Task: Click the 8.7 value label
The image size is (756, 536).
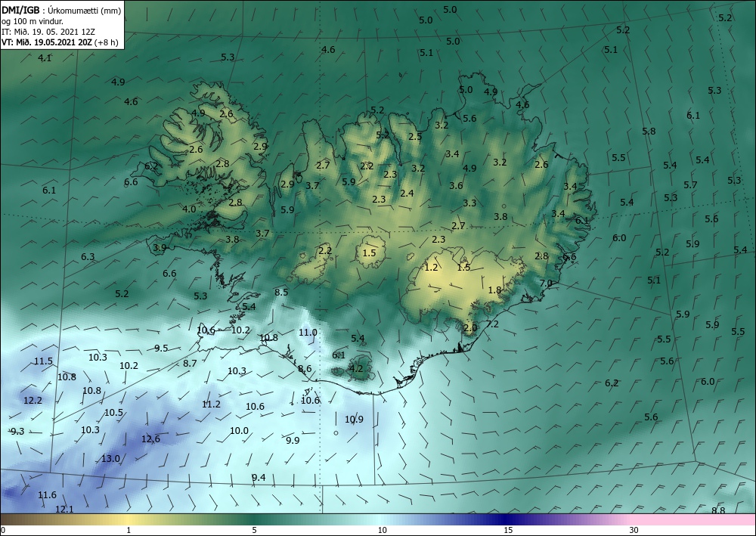Action: (x=190, y=363)
